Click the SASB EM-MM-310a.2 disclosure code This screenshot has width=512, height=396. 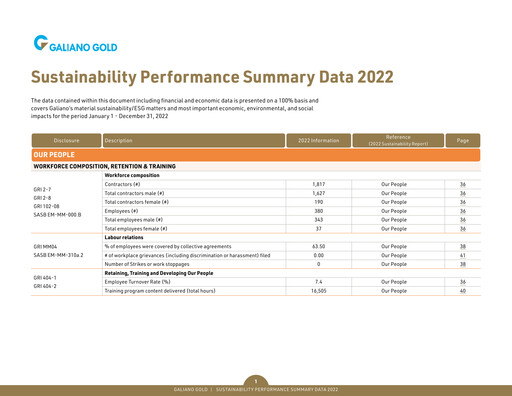(x=58, y=255)
